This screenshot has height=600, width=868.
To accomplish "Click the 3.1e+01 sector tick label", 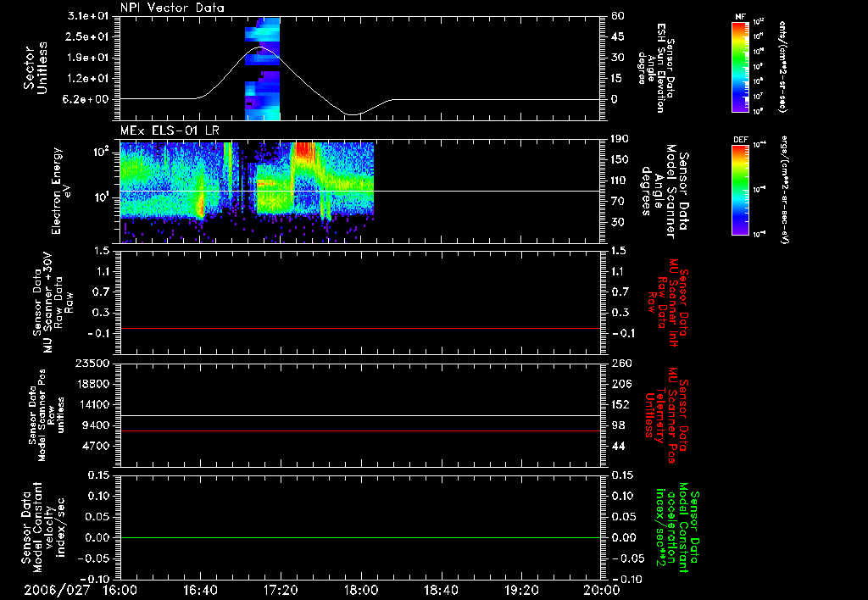I will [88, 16].
